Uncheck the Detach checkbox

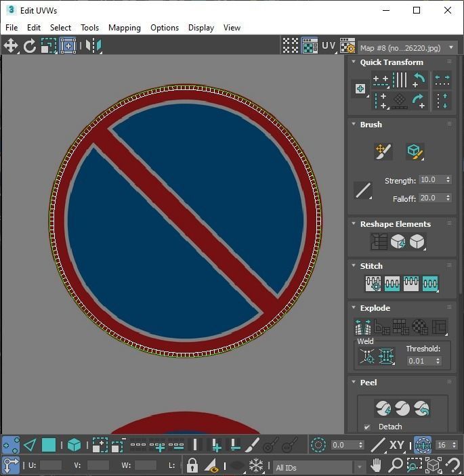367,427
